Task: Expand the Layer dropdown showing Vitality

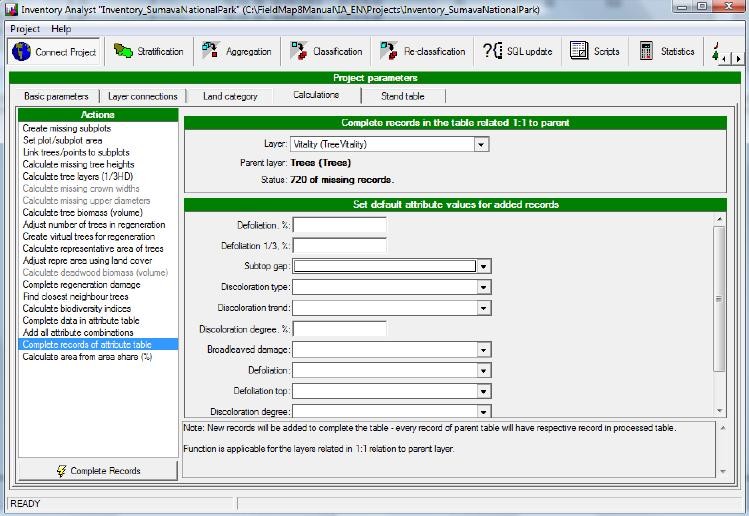Action: click(x=482, y=145)
